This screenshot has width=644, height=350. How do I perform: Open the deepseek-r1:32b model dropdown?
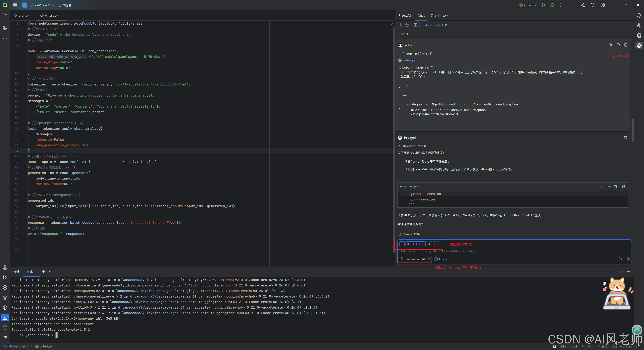pos(415,259)
